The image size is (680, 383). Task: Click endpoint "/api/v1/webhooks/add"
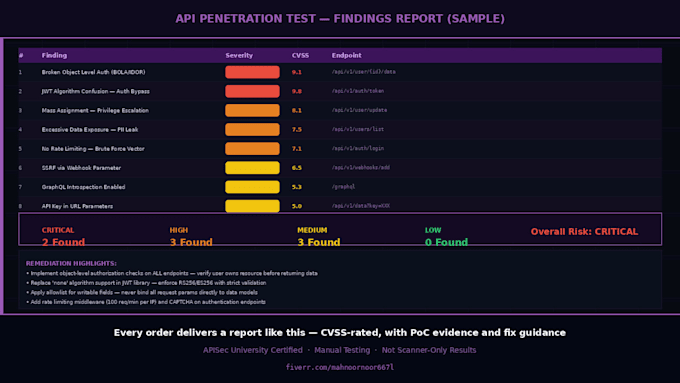coord(361,167)
